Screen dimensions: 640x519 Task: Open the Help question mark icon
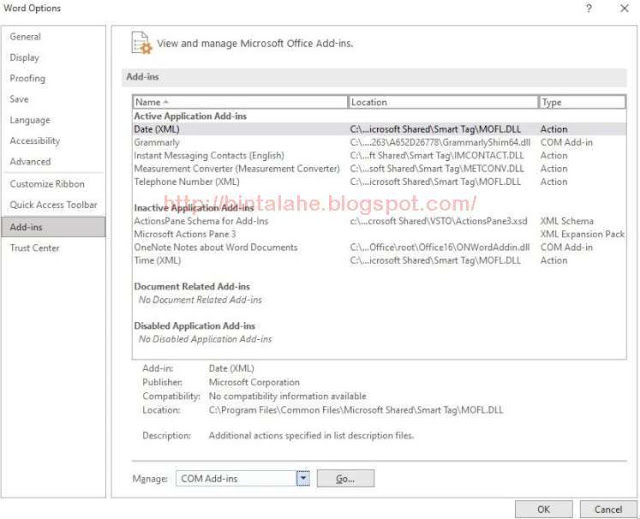pyautogui.click(x=589, y=8)
